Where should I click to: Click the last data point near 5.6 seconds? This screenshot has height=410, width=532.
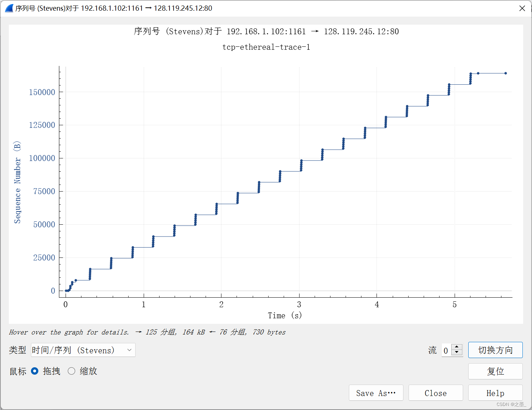[x=505, y=73]
